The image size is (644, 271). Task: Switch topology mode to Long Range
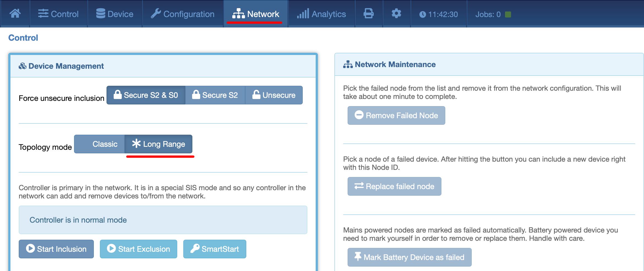pos(159,144)
